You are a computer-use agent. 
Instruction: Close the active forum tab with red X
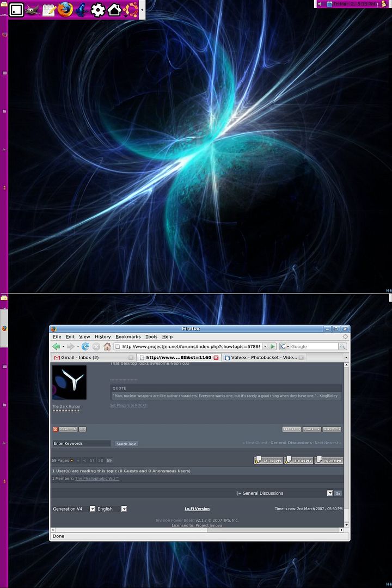216,357
